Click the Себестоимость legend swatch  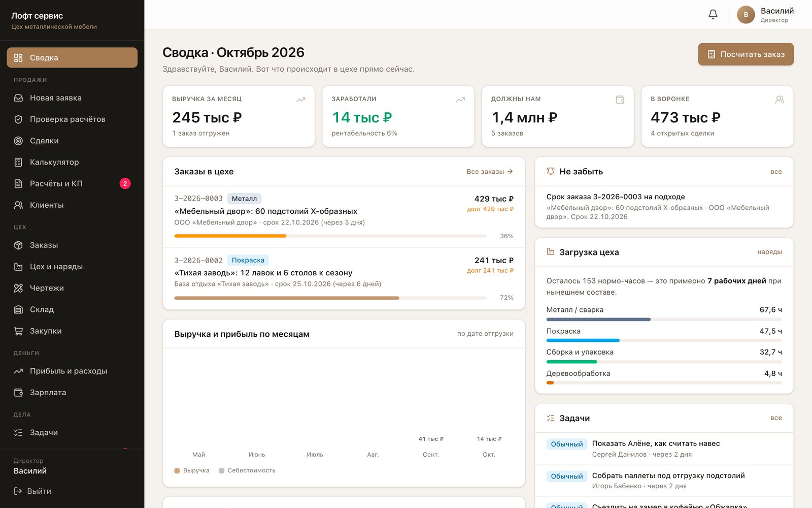pos(221,470)
